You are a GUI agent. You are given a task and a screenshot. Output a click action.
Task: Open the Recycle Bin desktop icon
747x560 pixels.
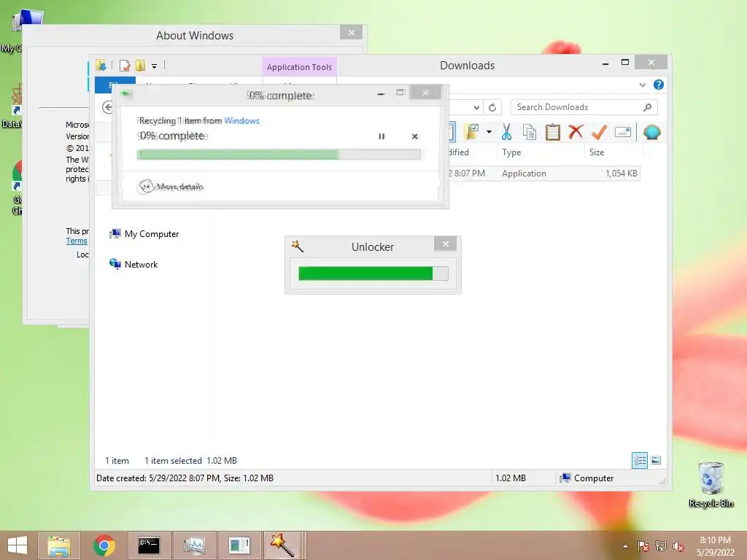(711, 484)
